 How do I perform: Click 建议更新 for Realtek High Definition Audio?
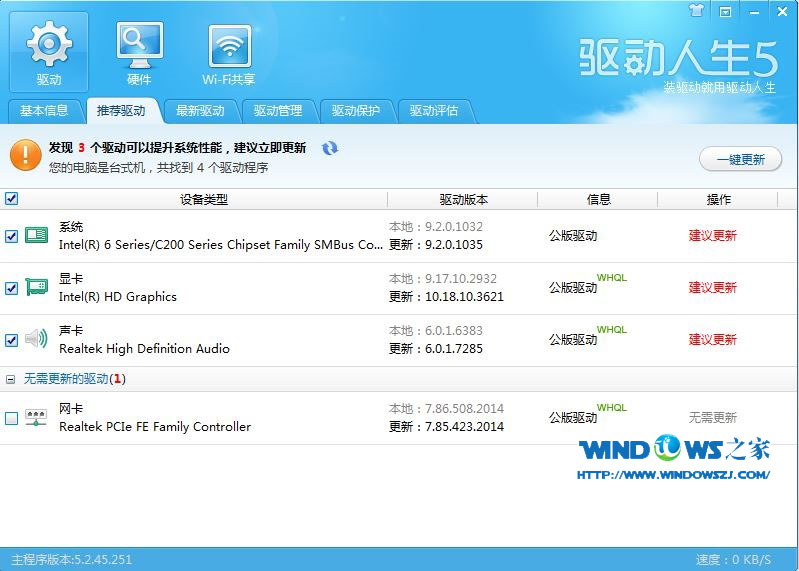(x=712, y=340)
